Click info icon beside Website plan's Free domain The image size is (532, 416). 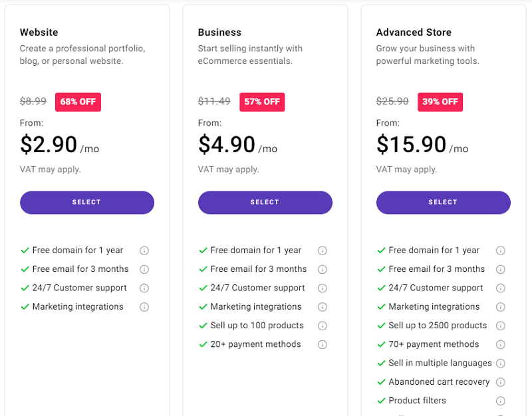[x=144, y=251]
